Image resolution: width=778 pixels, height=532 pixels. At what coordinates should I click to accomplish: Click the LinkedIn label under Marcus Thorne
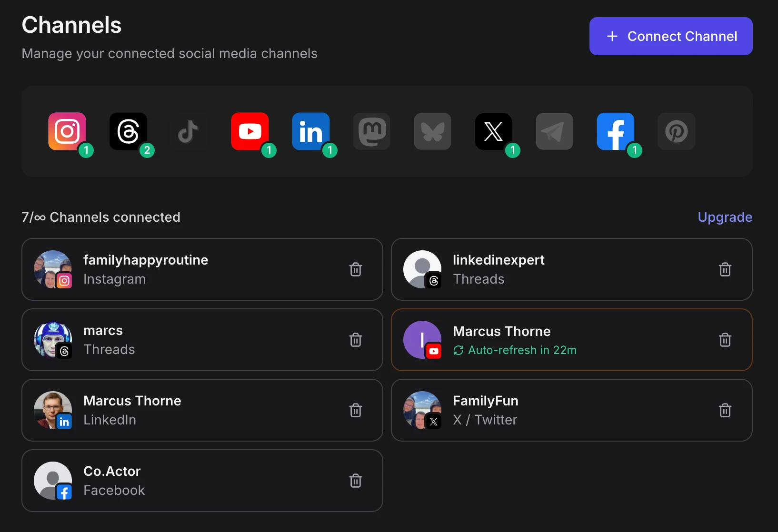point(110,420)
